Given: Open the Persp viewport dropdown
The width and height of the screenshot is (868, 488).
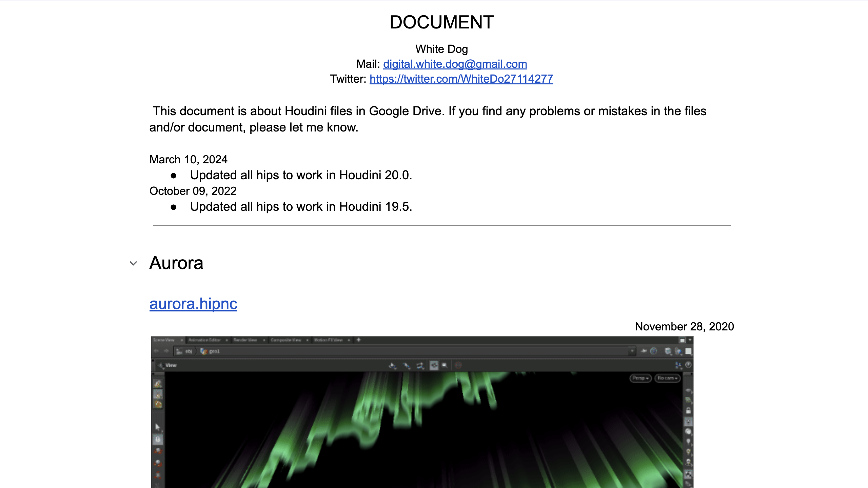Looking at the screenshot, I should coord(640,378).
